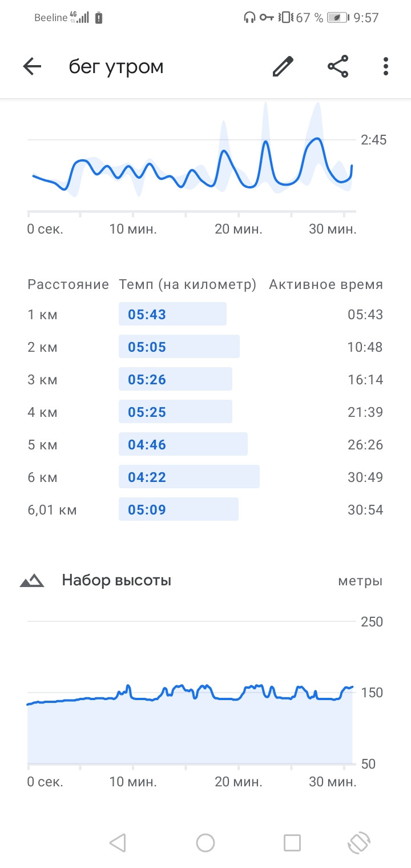Open the share icon
The height and width of the screenshot is (868, 411).
click(x=338, y=67)
